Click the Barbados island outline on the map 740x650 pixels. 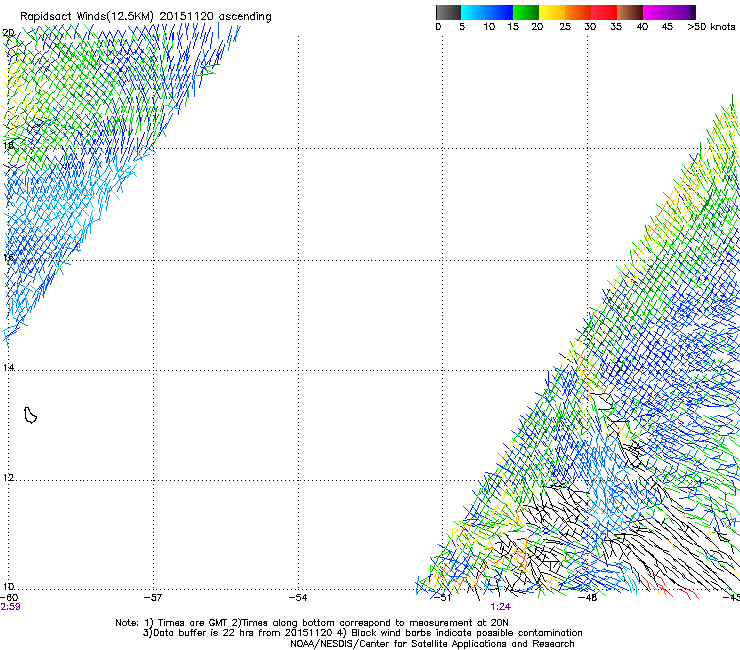click(30, 415)
